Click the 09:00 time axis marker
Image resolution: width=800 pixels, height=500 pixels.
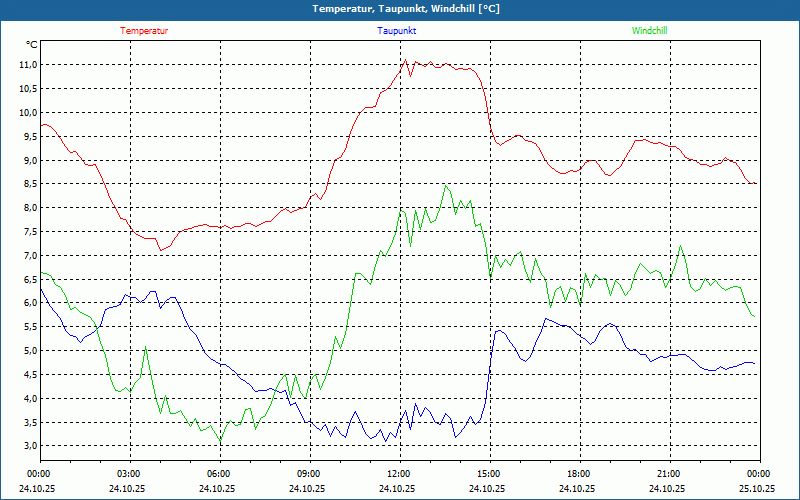tap(308, 474)
